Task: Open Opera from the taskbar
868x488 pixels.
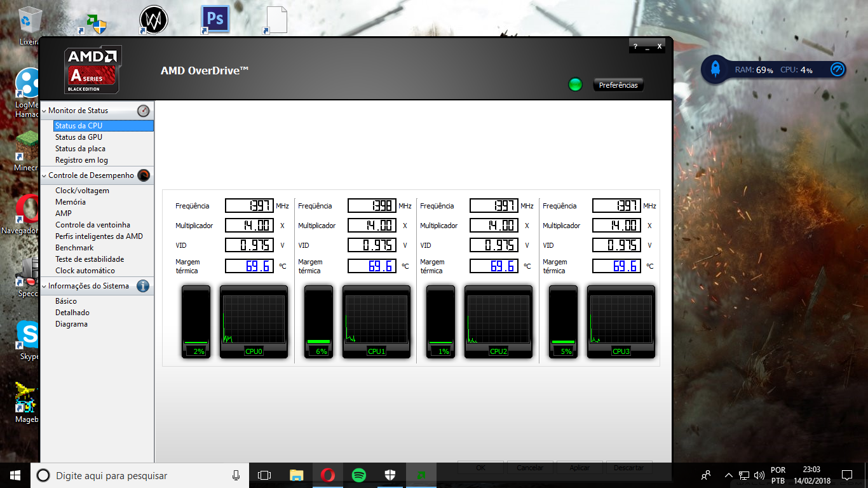Action: [x=328, y=475]
